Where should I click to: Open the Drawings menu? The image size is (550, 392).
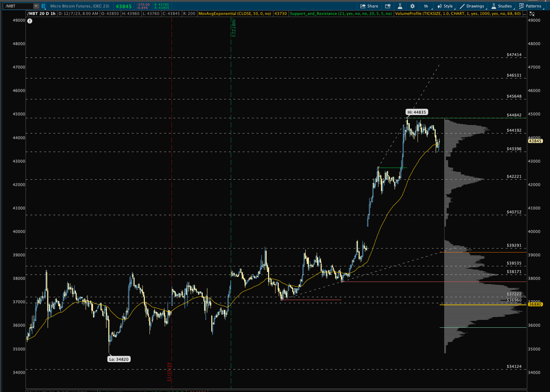(x=472, y=6)
